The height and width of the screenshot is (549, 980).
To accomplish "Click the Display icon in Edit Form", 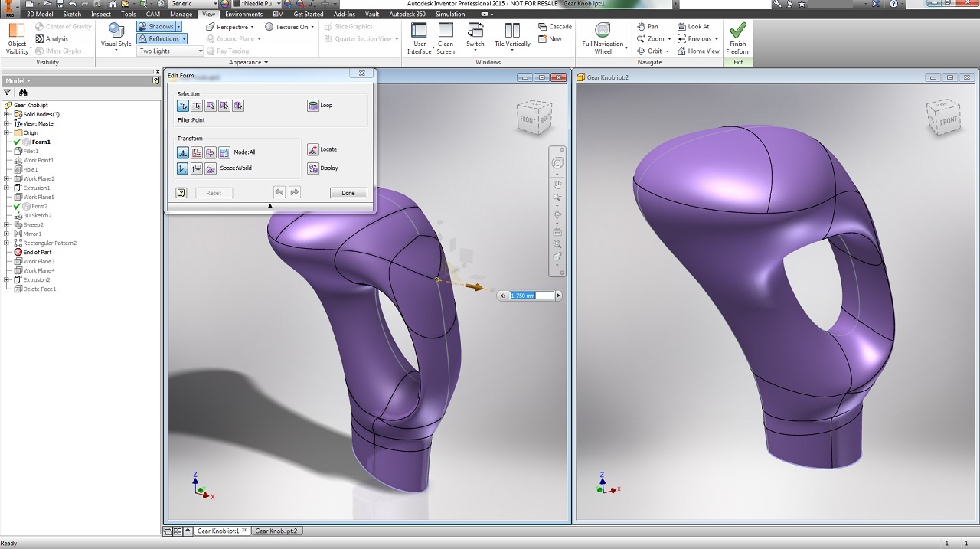I will coord(313,168).
